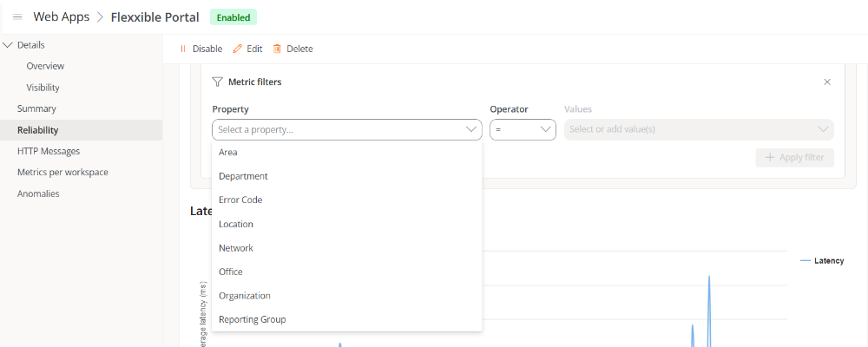Click the Web Apps breadcrumb link

(x=62, y=17)
